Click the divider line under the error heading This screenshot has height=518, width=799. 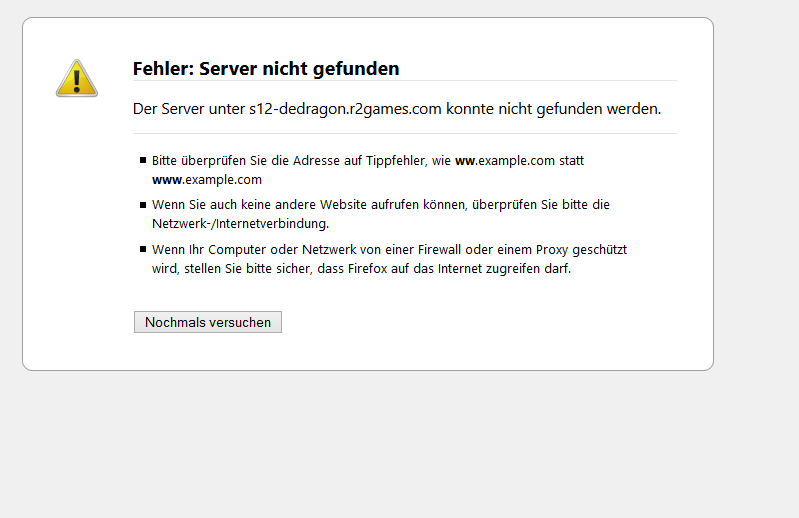point(405,81)
